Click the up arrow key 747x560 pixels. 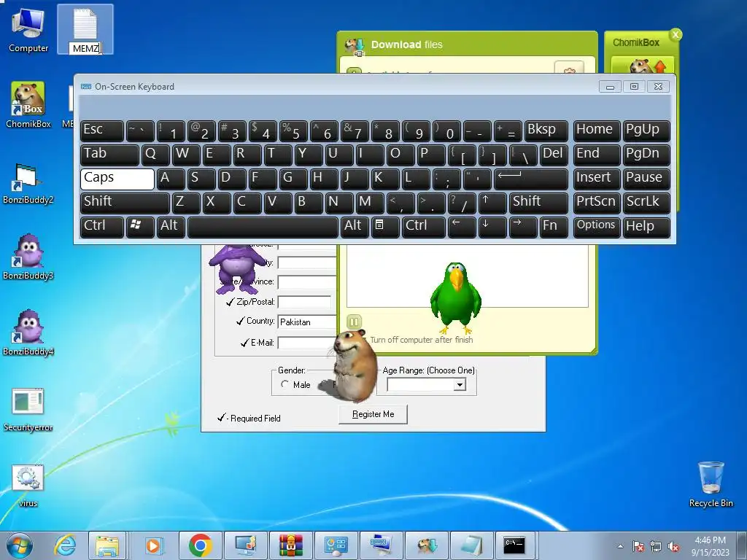click(x=492, y=203)
